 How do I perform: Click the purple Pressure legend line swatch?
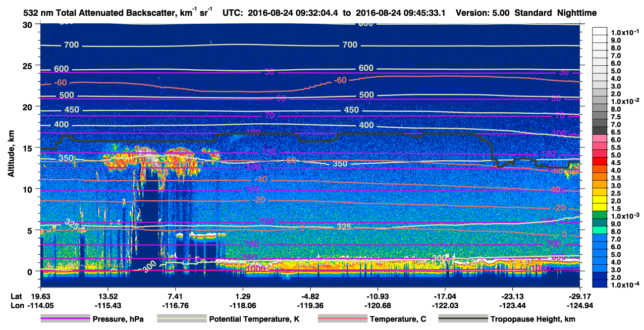coord(65,319)
